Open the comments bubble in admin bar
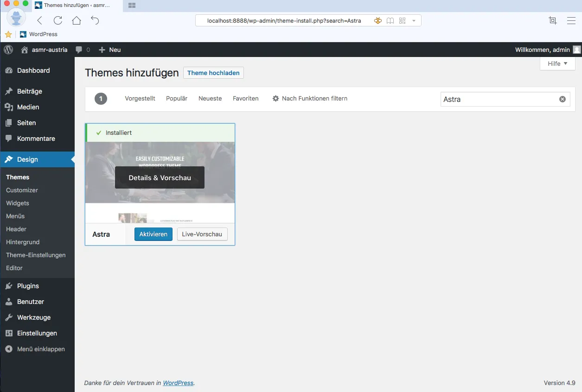 point(83,50)
